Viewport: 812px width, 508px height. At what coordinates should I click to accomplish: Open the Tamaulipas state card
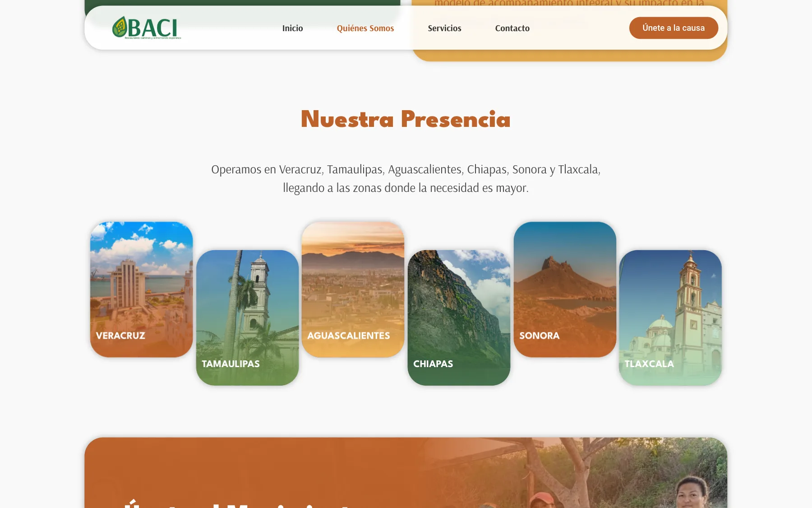point(247,318)
